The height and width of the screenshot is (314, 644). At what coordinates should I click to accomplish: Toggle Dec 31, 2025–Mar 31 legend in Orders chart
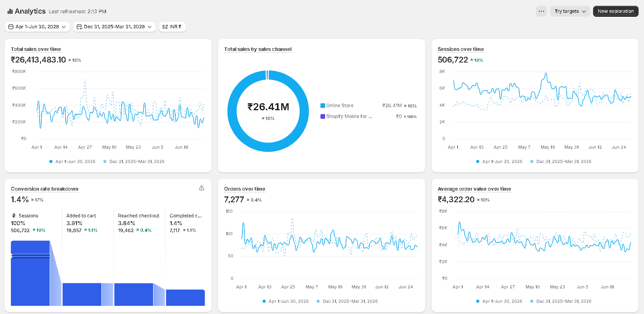[347, 301]
